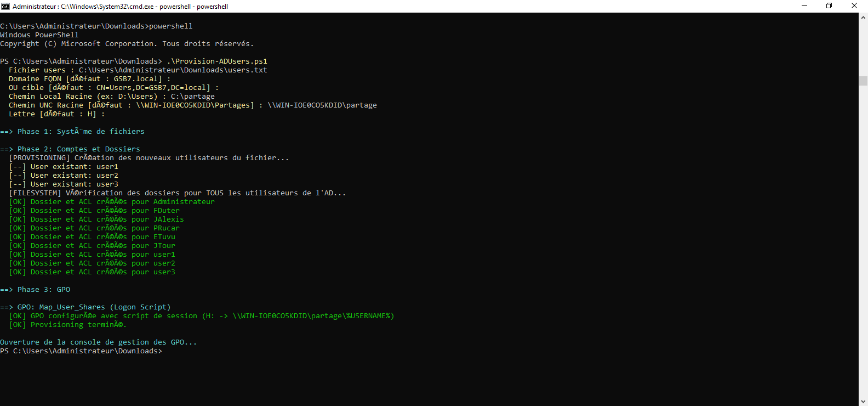Click the OK line for Administrateur
Screen dimensions: 868x406
tap(112, 201)
